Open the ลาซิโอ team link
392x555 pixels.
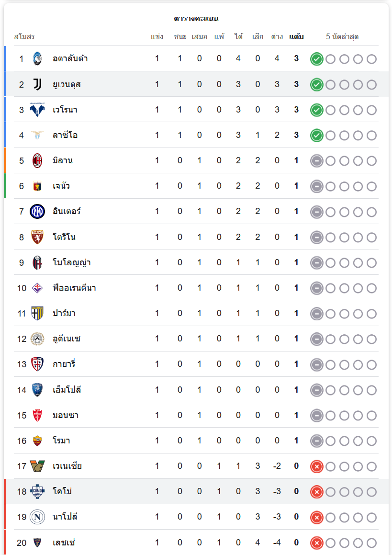[x=65, y=135]
